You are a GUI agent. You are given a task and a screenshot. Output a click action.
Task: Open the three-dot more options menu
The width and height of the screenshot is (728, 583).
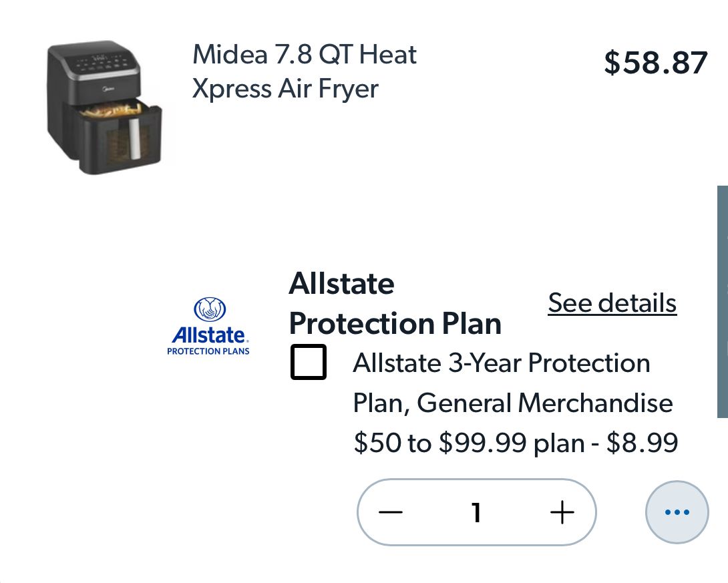pyautogui.click(x=677, y=512)
